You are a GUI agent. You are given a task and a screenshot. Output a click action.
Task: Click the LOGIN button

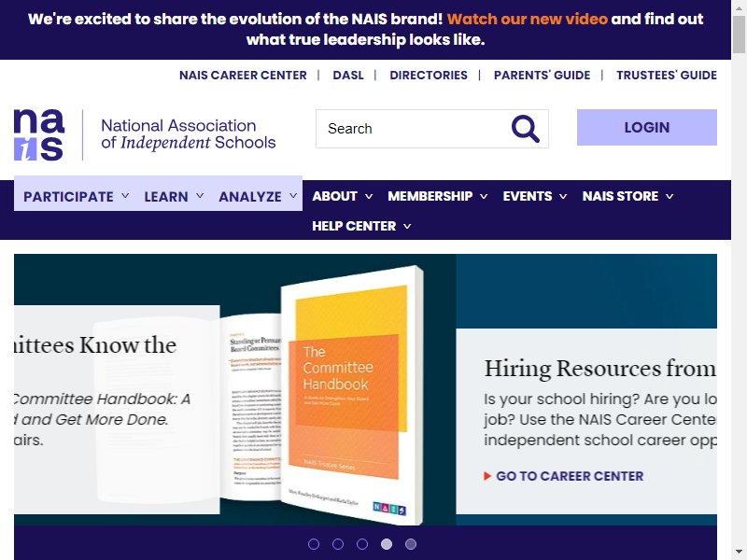tap(647, 127)
